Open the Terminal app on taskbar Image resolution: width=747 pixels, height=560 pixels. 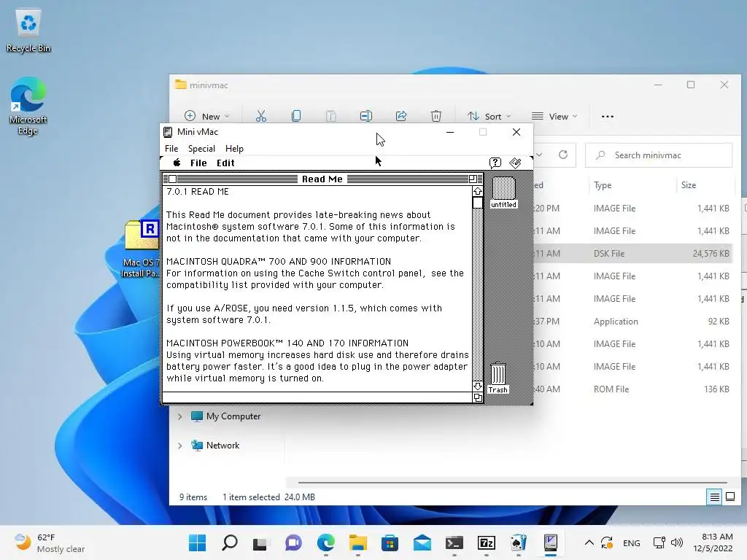coord(454,542)
